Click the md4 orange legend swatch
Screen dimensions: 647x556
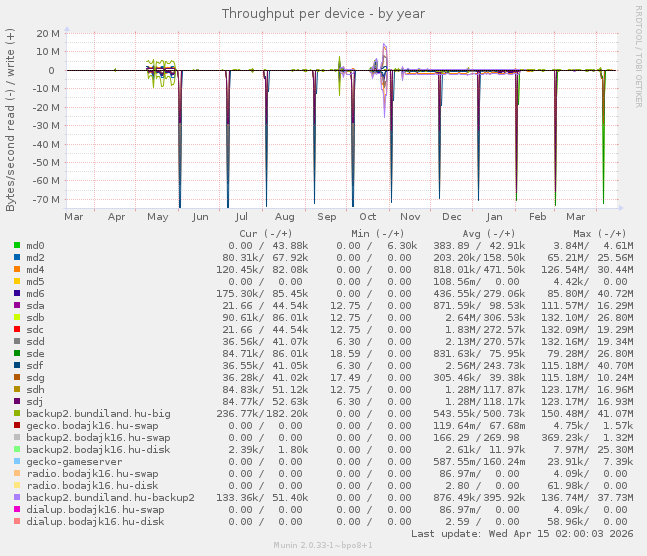coord(17,269)
